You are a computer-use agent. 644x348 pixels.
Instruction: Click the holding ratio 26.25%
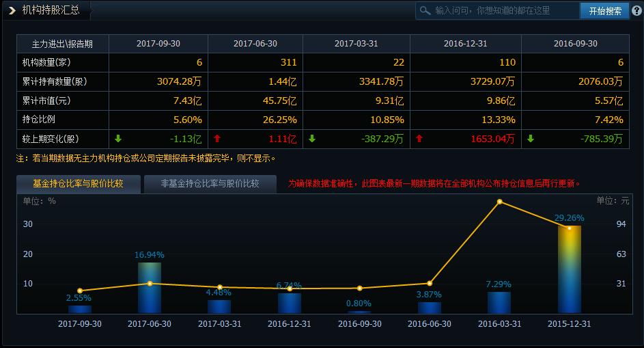click(280, 120)
